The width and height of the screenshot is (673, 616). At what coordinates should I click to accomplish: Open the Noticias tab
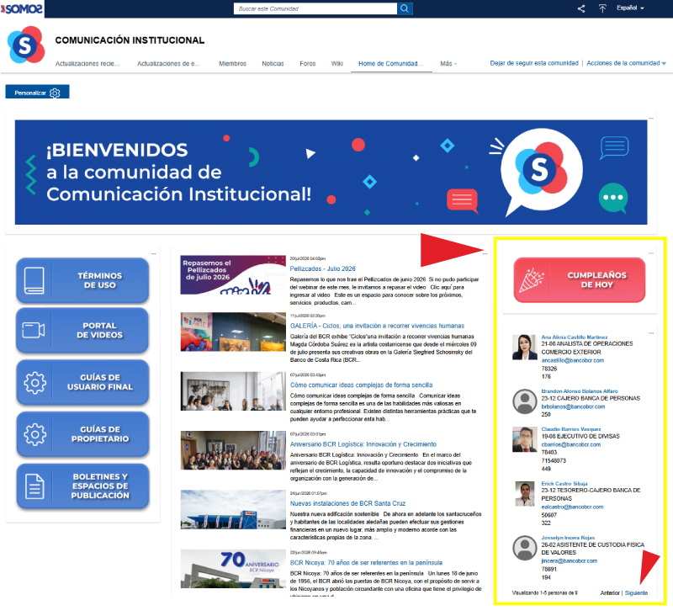click(x=273, y=63)
